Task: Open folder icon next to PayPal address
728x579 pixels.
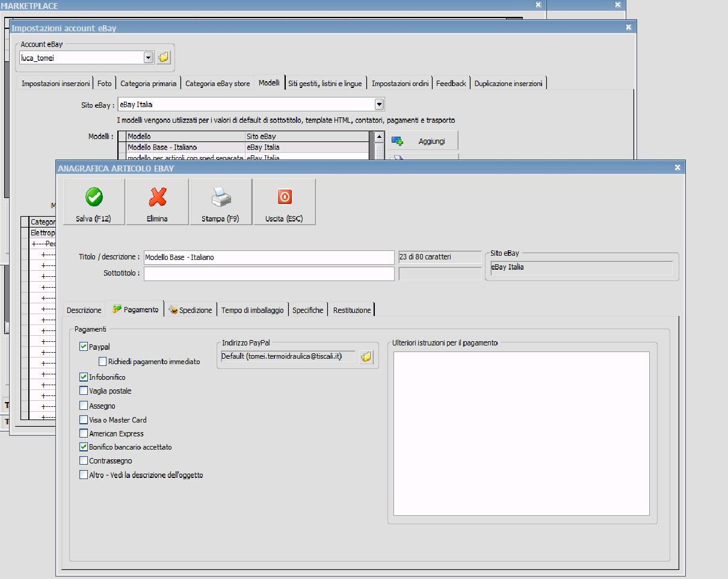Action: click(x=366, y=357)
